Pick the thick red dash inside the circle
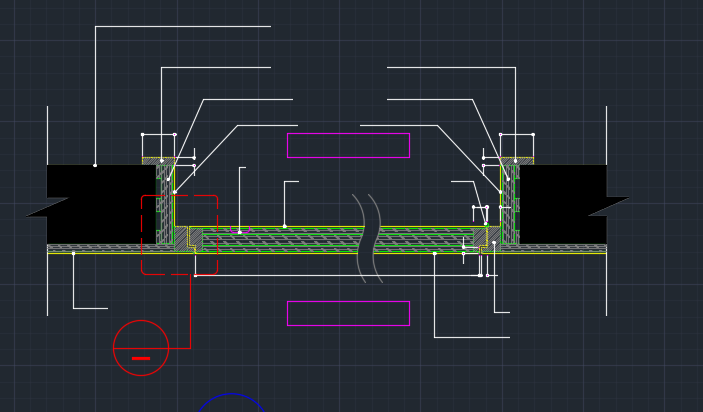 click(141, 358)
